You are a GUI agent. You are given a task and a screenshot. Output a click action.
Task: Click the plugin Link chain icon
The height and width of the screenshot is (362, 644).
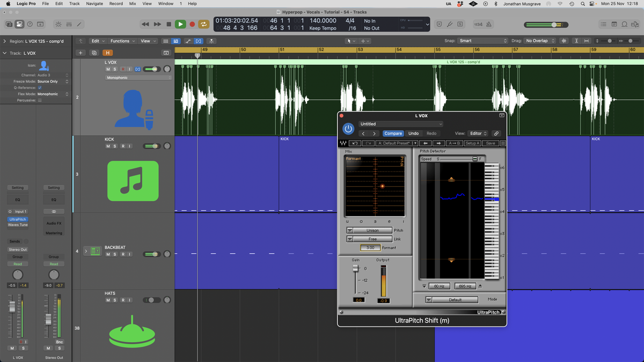(496, 134)
